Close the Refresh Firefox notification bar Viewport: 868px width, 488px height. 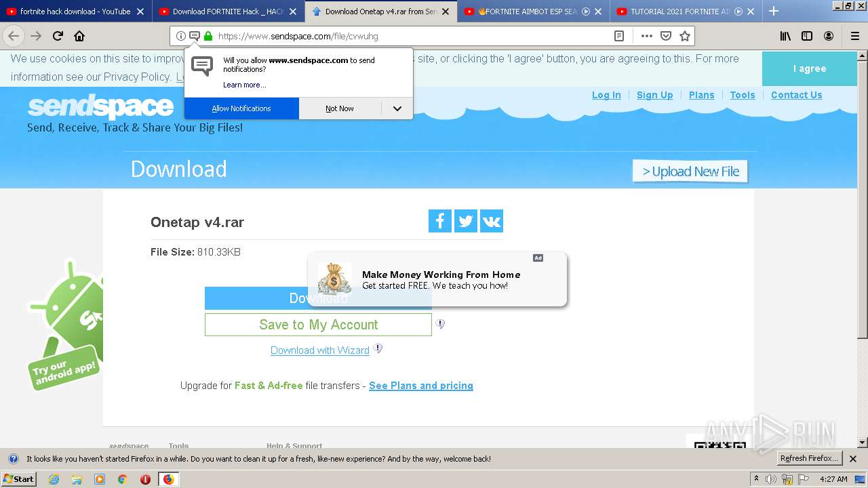pos(853,459)
